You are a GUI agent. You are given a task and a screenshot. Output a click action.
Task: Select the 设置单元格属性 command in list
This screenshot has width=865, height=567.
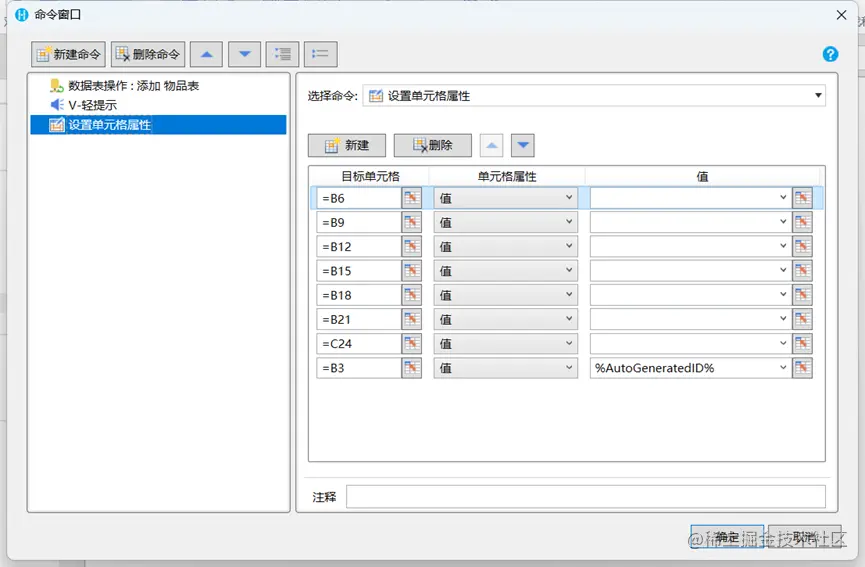pos(158,125)
